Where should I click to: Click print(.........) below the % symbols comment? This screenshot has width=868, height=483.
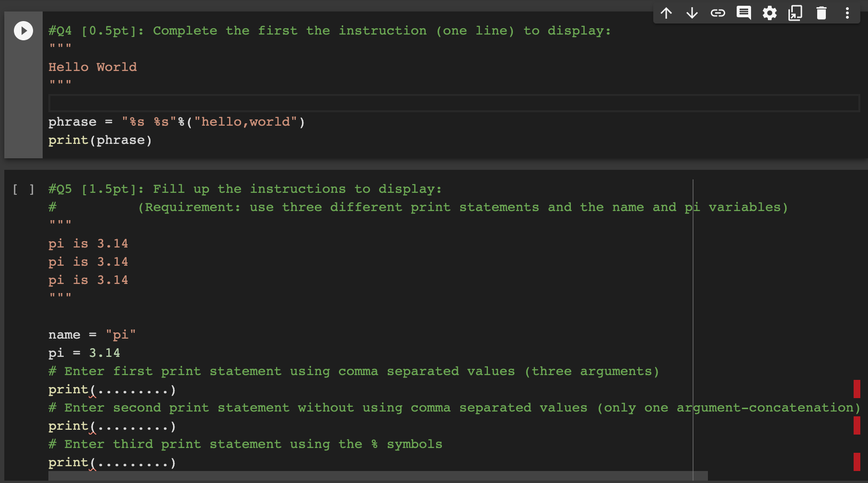[112, 462]
